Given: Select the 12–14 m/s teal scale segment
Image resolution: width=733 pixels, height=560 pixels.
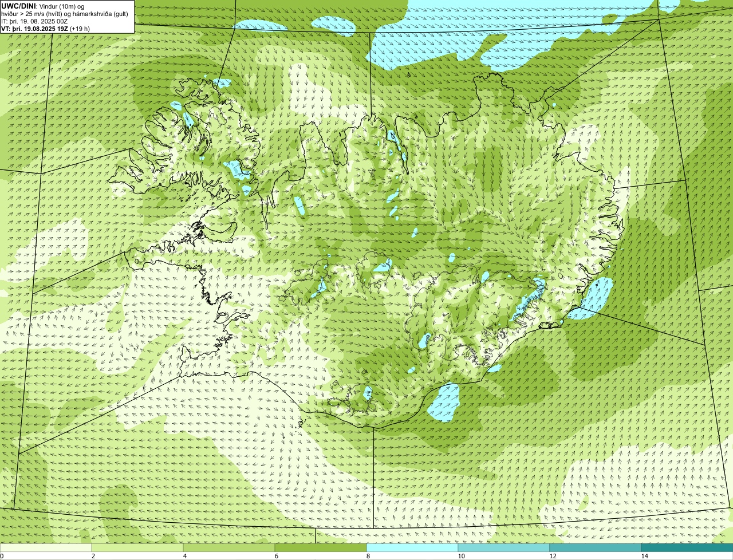Looking at the screenshot, I should point(596,547).
